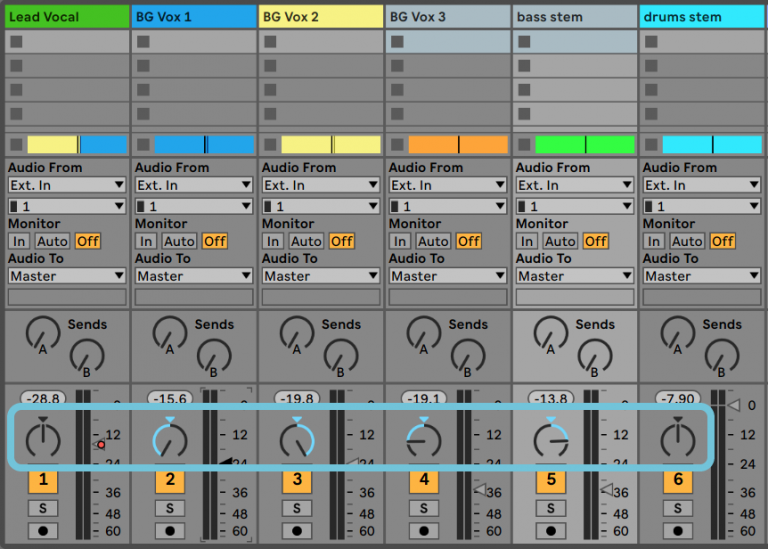This screenshot has height=549, width=768.
Task: Arm BG Vox 3 for recording
Action: [424, 531]
